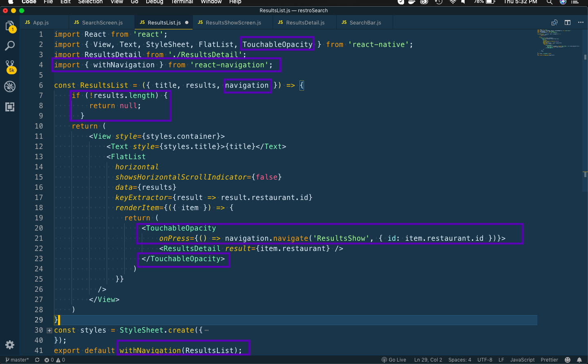Image resolution: width=588 pixels, height=364 pixels.
Task: Click keyExtractor attribute on line 17
Action: [x=142, y=198]
